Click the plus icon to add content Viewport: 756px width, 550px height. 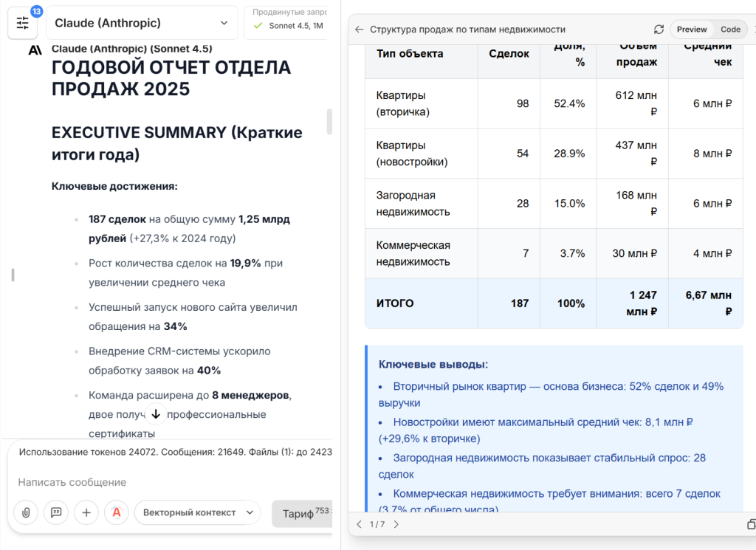[x=86, y=512]
